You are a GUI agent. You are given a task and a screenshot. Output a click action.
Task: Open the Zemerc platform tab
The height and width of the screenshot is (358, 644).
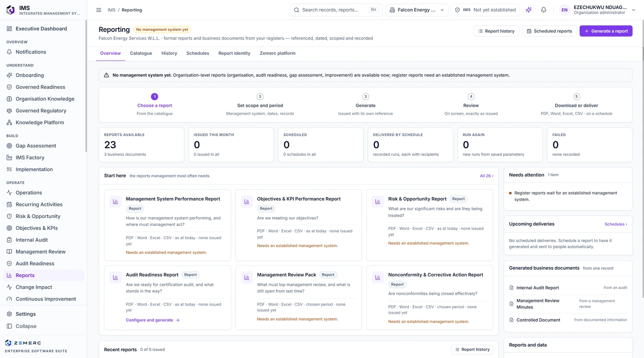coord(277,53)
